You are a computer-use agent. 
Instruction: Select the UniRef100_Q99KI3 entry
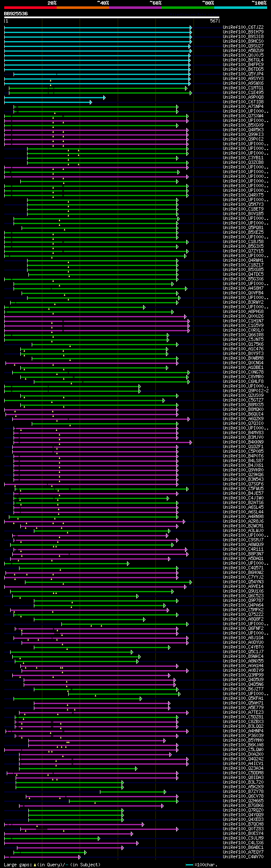(x=243, y=135)
